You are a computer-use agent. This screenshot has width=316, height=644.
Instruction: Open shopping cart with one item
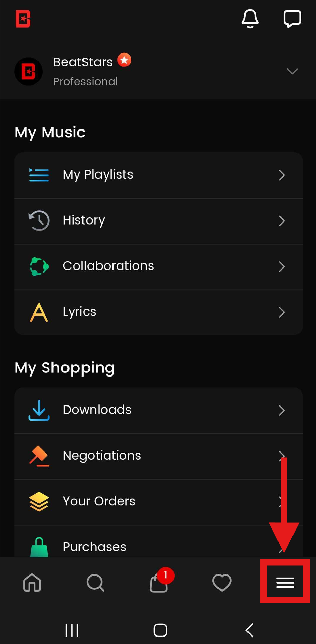click(x=159, y=582)
